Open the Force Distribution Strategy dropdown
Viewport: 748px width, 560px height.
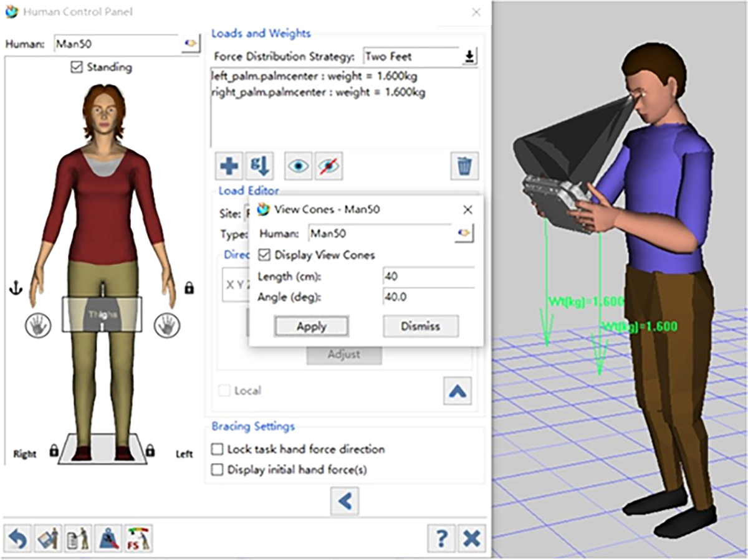point(469,57)
